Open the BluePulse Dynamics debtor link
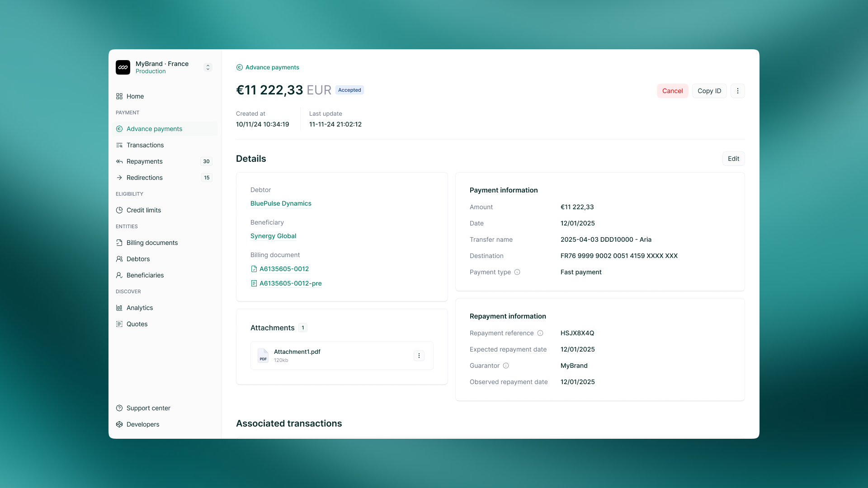The image size is (868, 488). click(x=280, y=203)
